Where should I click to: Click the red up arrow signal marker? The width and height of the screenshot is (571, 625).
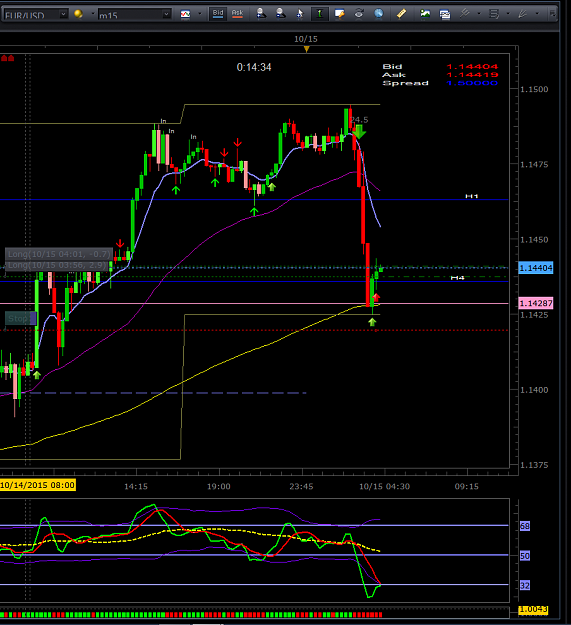click(376, 297)
